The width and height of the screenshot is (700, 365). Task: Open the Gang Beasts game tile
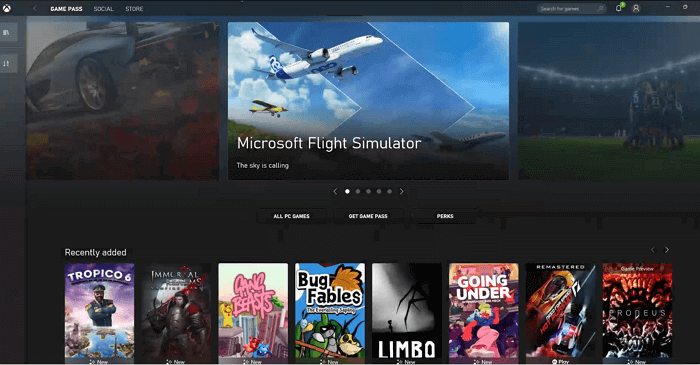[x=253, y=312]
